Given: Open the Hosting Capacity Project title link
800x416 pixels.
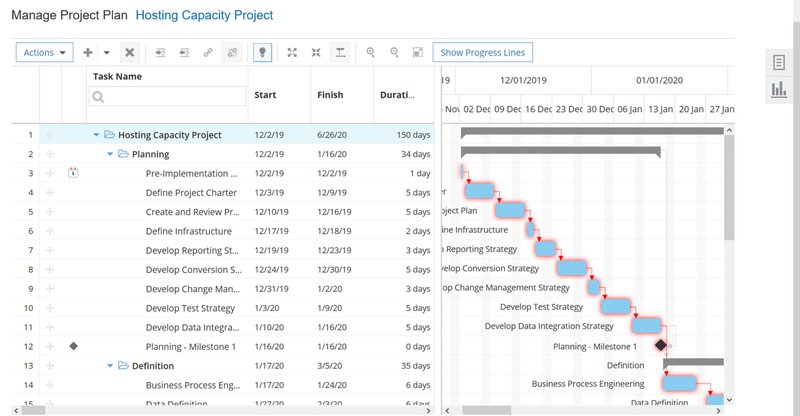Looking at the screenshot, I should coord(204,16).
